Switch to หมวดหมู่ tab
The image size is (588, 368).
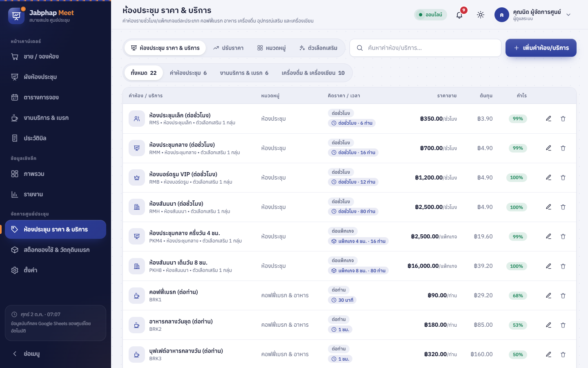[271, 48]
